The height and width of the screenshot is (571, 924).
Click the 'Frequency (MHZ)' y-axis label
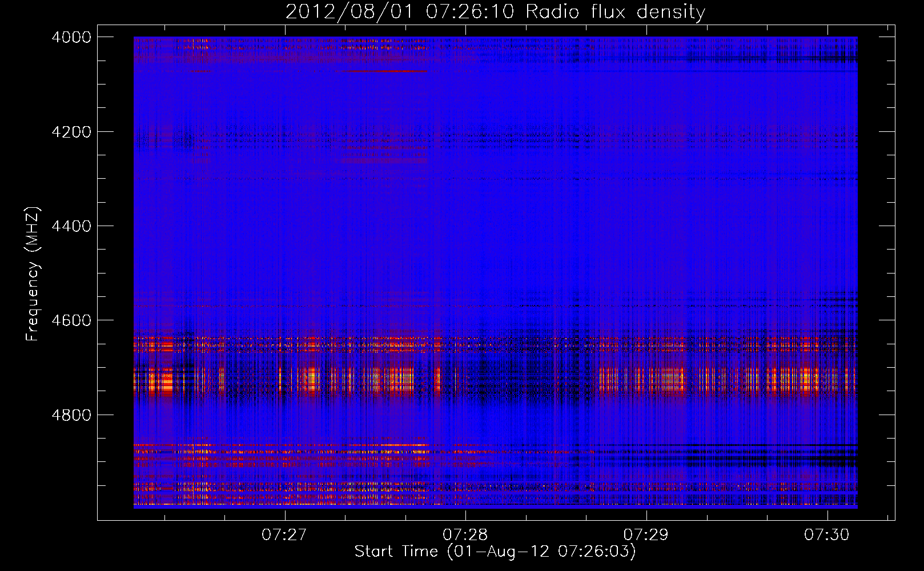[x=33, y=274]
